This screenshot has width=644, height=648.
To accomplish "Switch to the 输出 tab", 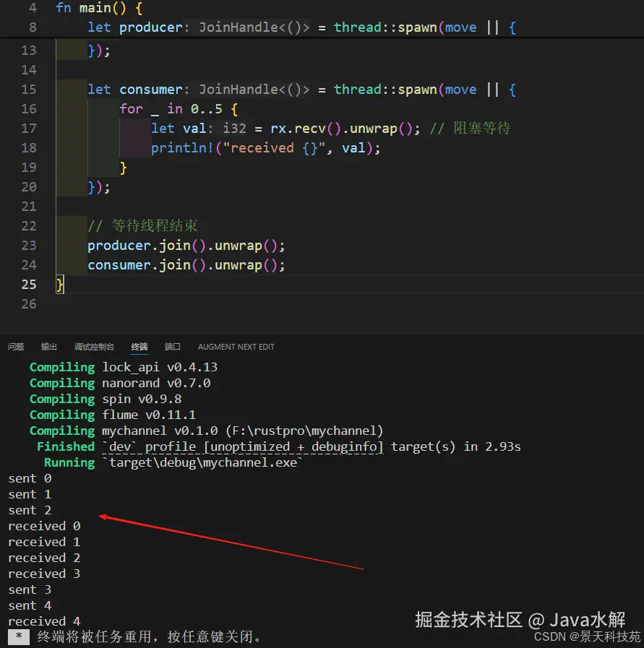I will 48,347.
